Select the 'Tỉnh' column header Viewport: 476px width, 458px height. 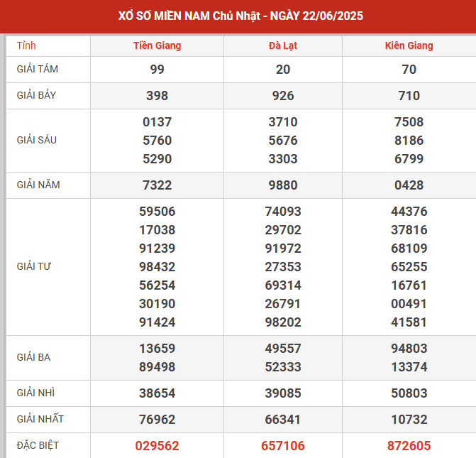click(x=26, y=45)
